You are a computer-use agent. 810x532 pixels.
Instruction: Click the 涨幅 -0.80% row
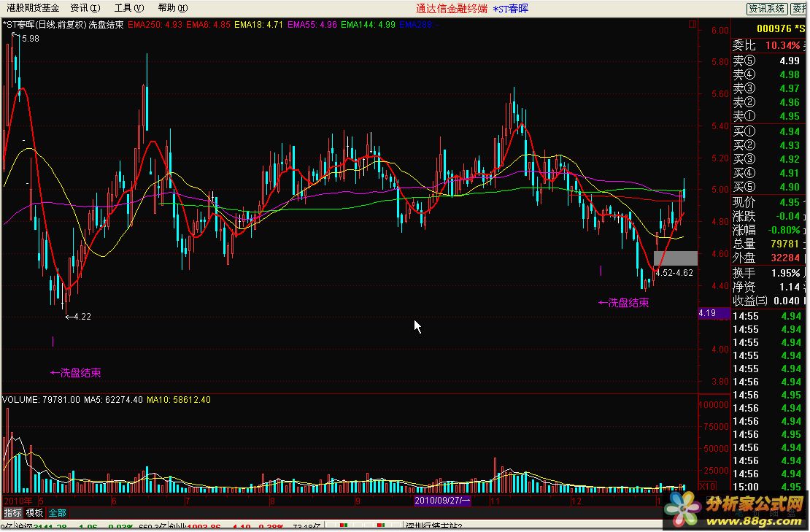click(x=768, y=230)
